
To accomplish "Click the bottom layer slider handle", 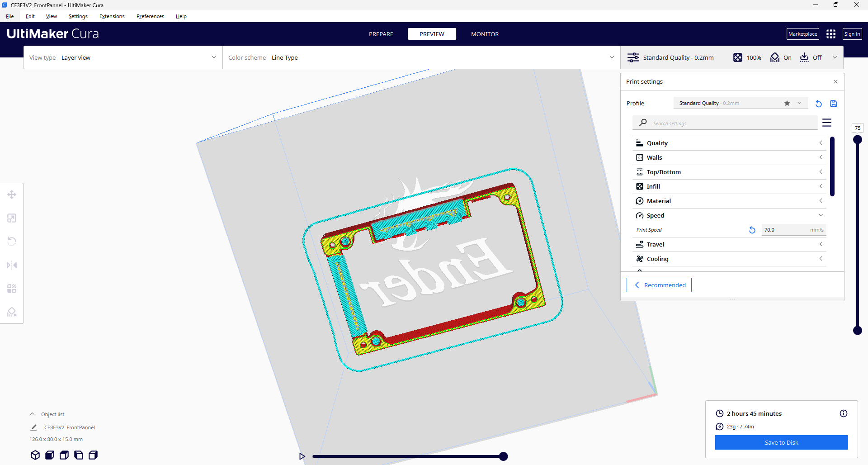I will [x=858, y=331].
